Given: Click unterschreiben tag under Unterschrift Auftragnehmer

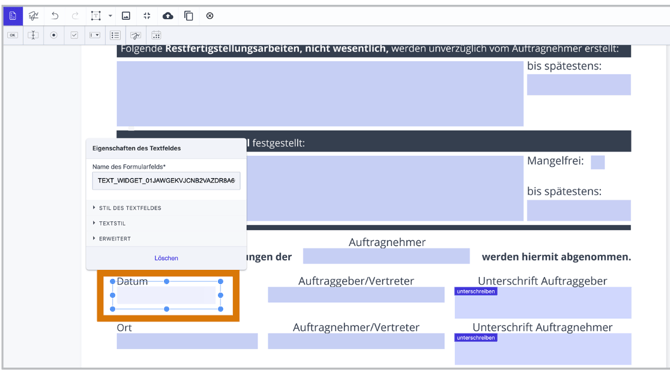Looking at the screenshot, I should pyautogui.click(x=476, y=338).
